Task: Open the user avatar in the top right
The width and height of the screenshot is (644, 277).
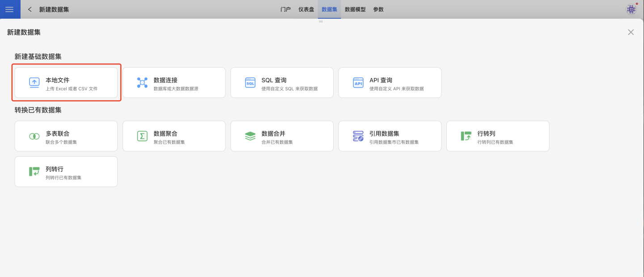Action: pos(631,9)
